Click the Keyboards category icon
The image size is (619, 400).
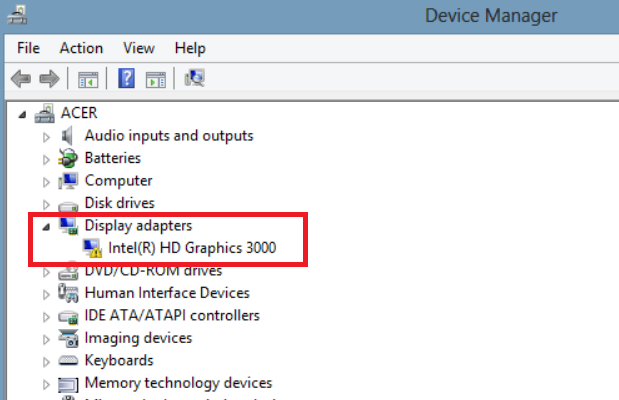coord(68,360)
